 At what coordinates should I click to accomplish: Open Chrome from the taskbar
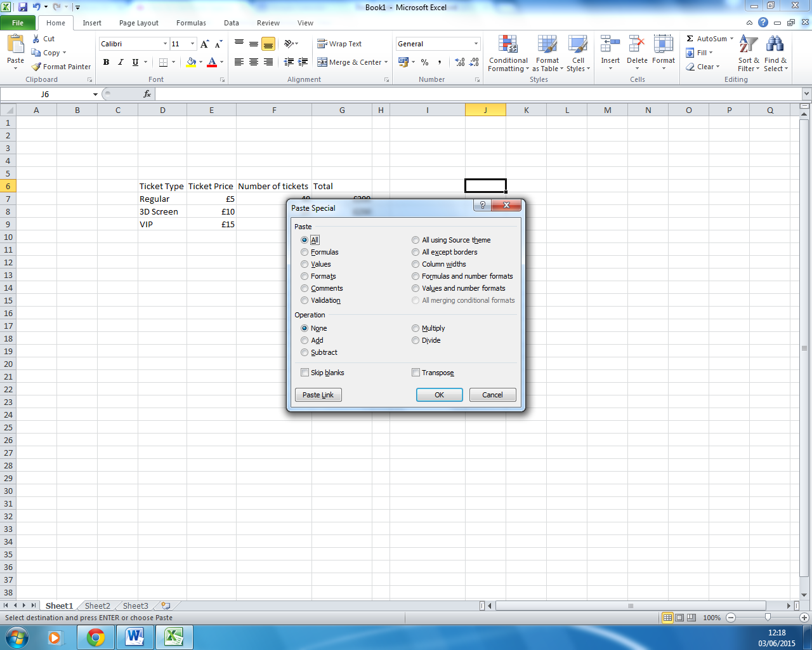pyautogui.click(x=96, y=637)
